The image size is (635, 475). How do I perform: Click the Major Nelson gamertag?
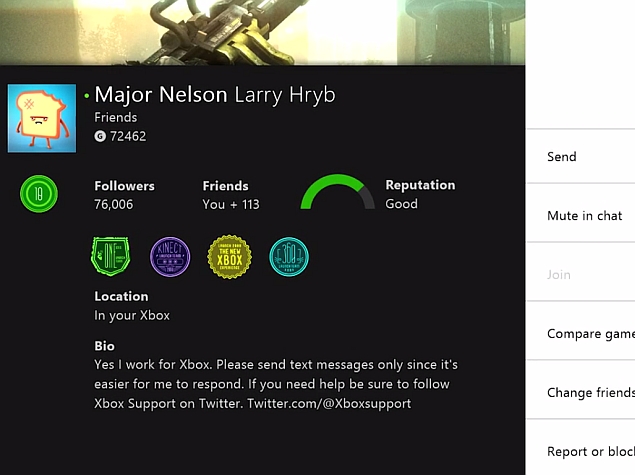coord(161,95)
